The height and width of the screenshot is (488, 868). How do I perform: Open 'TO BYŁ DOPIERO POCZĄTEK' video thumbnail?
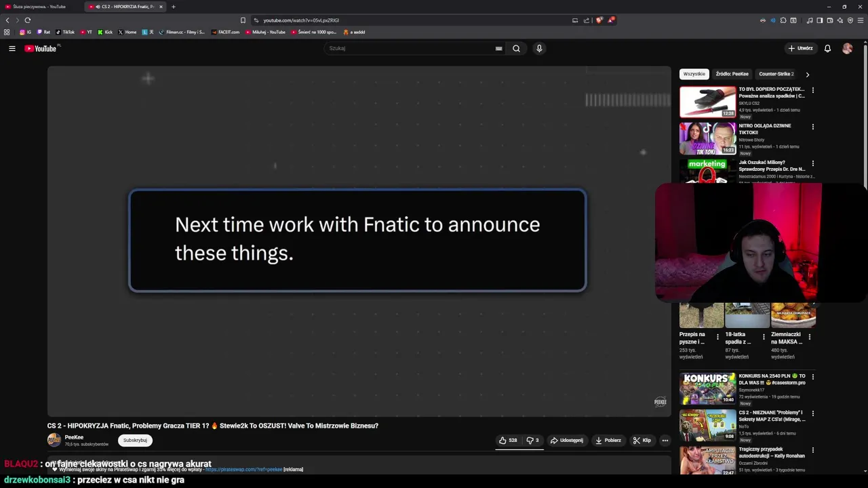point(707,102)
